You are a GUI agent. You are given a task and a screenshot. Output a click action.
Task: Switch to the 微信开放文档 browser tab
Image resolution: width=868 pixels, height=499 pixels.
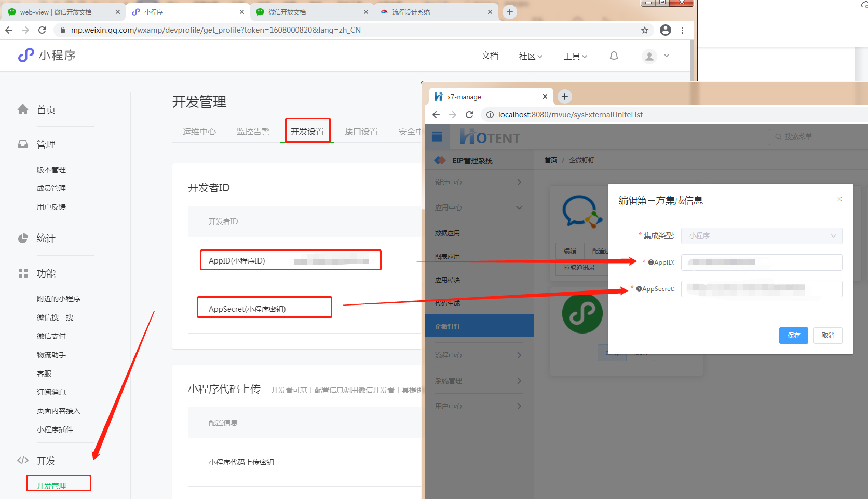pos(311,12)
